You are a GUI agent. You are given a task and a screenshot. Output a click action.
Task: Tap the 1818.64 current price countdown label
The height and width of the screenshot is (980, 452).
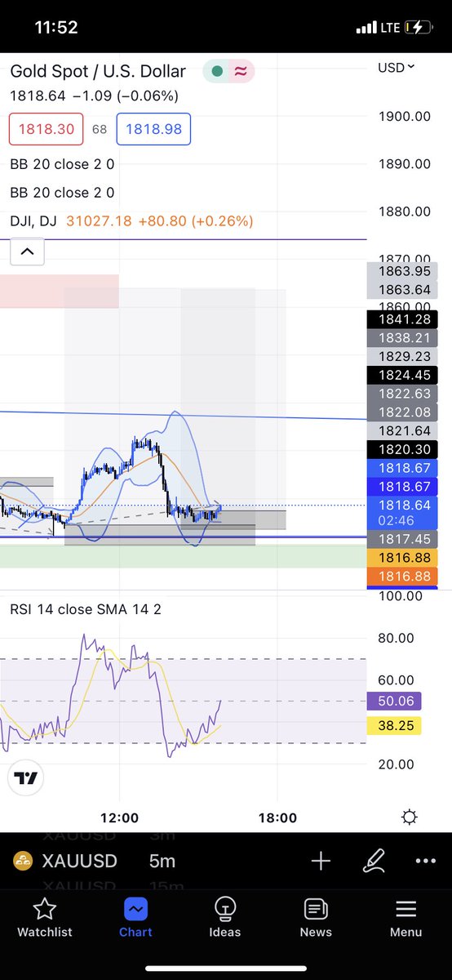[402, 513]
